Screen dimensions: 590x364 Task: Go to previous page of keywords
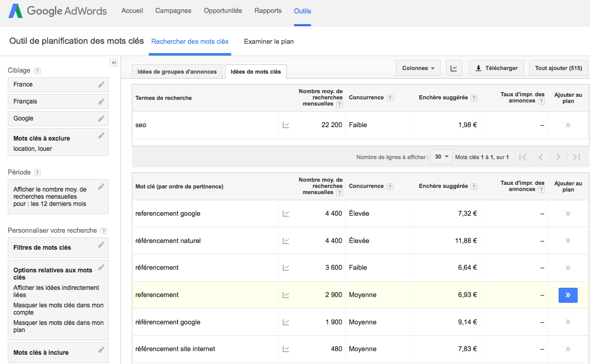click(x=541, y=157)
